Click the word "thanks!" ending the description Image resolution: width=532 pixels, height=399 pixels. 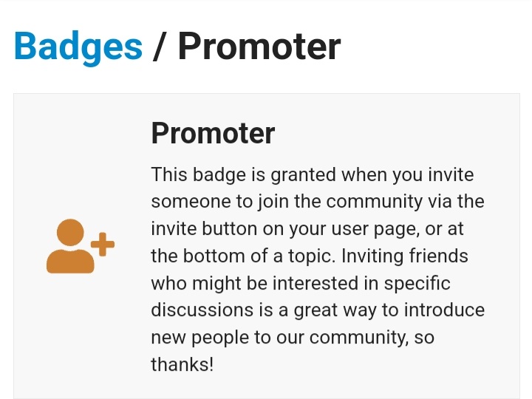(182, 365)
